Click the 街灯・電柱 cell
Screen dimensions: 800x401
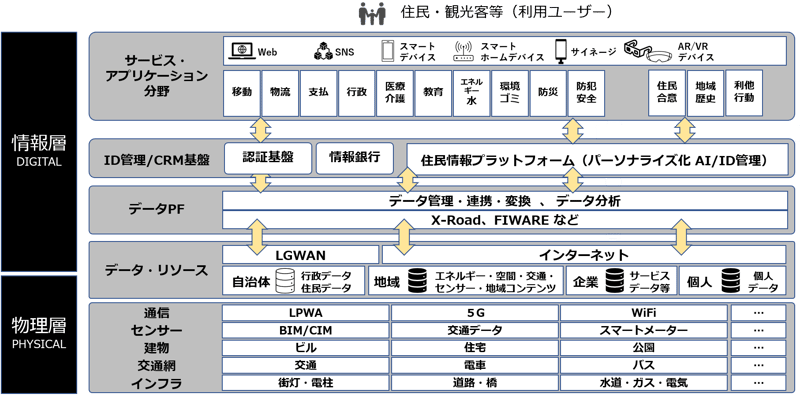(x=306, y=383)
